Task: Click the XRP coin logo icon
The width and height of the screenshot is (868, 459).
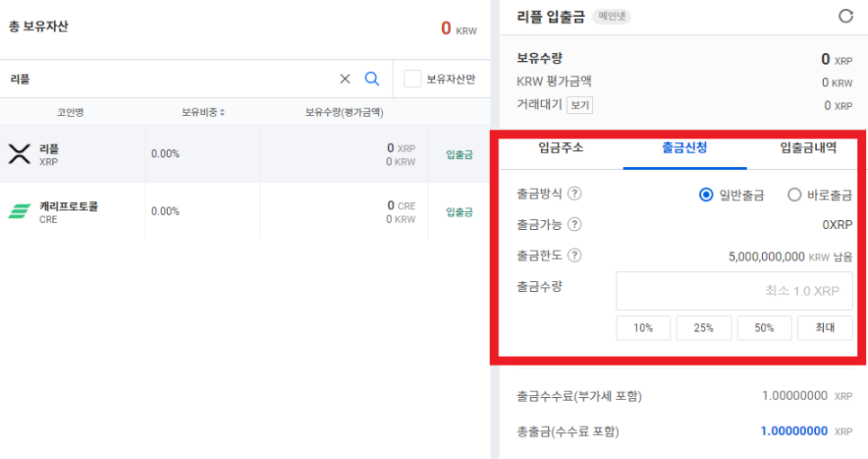Action: (20, 154)
